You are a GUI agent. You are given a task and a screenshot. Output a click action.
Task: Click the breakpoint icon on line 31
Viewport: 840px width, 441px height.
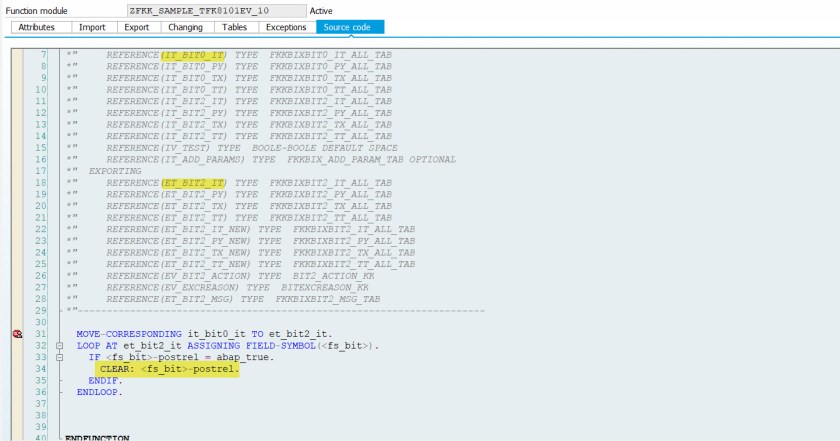pyautogui.click(x=17, y=334)
